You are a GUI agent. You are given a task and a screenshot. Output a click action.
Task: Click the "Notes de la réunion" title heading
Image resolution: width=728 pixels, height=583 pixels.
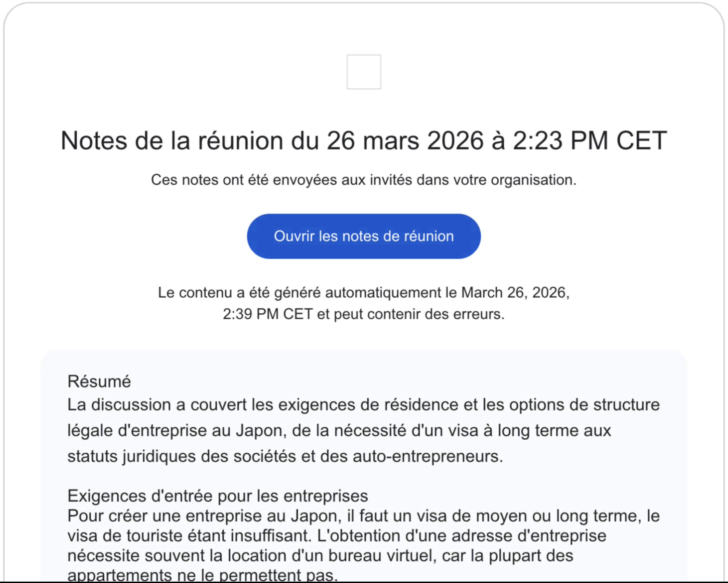click(x=172, y=141)
